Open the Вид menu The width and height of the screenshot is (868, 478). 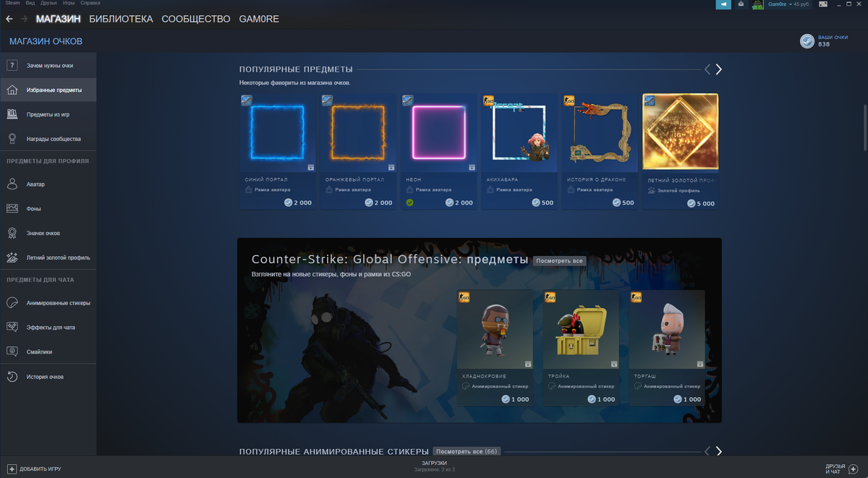30,3
